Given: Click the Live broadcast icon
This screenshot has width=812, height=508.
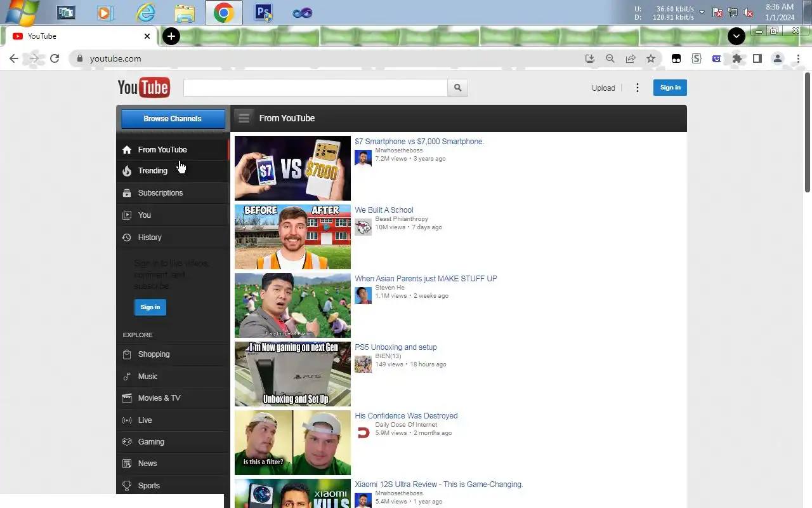Looking at the screenshot, I should coord(127,420).
